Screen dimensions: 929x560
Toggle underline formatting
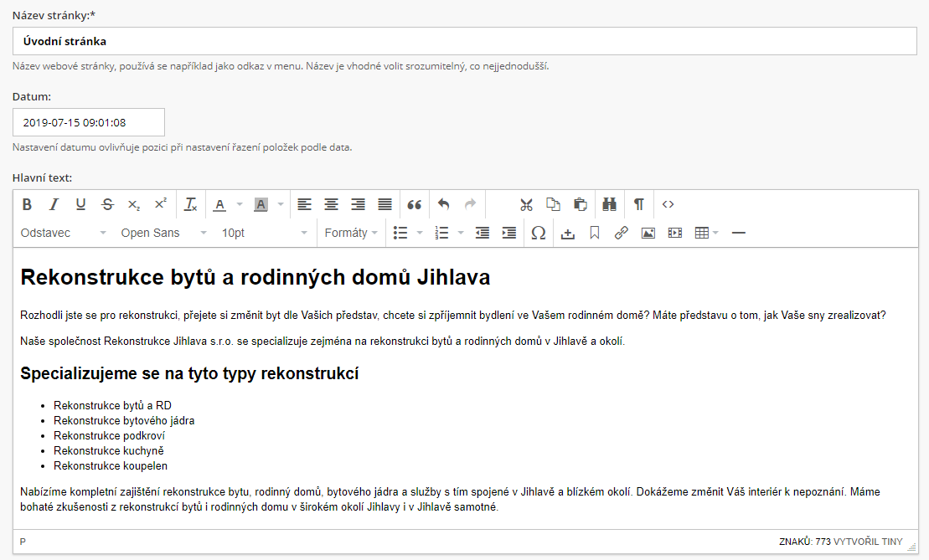click(x=80, y=204)
